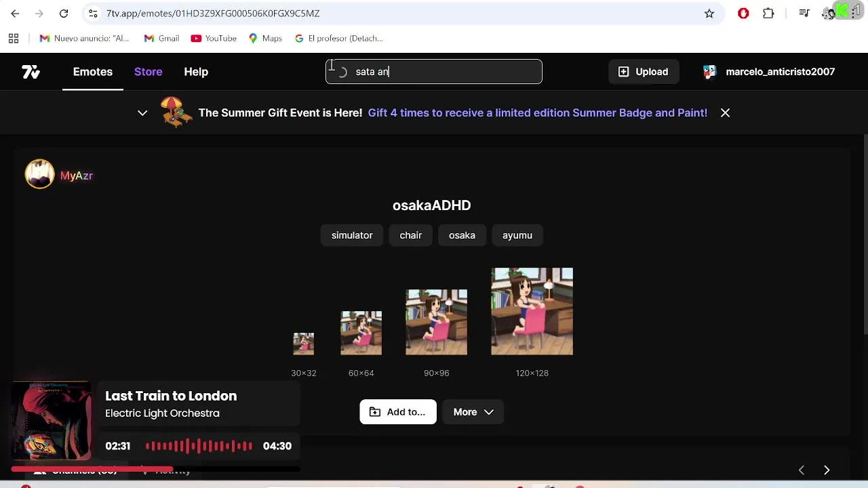Bookmark this page with the star icon
The image size is (868, 488).
coord(709,14)
